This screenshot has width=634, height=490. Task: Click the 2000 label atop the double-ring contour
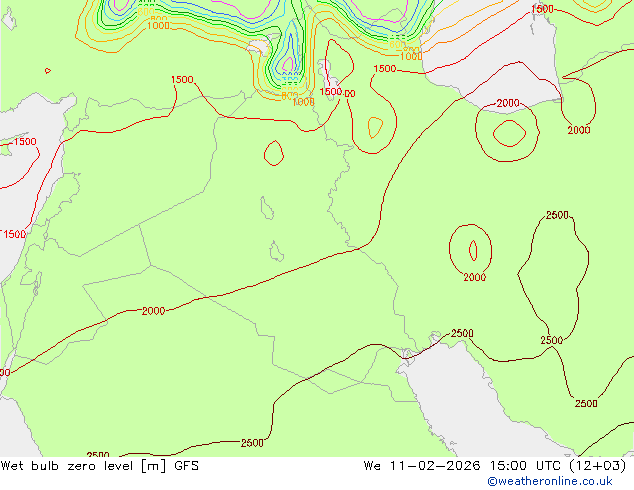(x=507, y=103)
